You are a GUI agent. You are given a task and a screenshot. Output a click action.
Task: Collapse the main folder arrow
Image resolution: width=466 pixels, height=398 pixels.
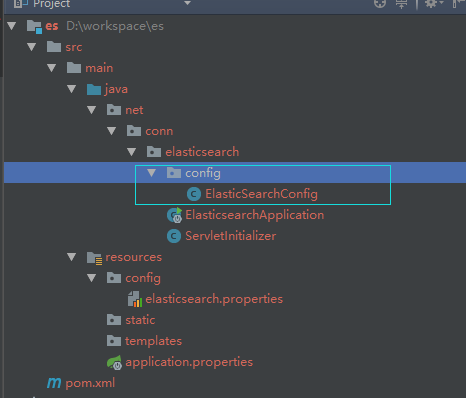pyautogui.click(x=52, y=68)
